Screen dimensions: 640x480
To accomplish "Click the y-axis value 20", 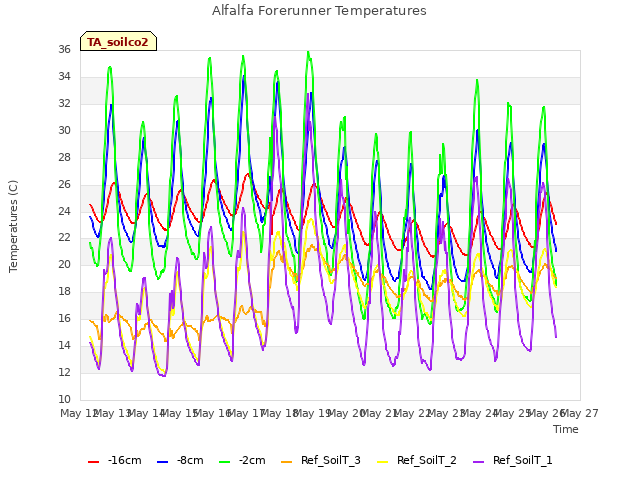I will [64, 265].
